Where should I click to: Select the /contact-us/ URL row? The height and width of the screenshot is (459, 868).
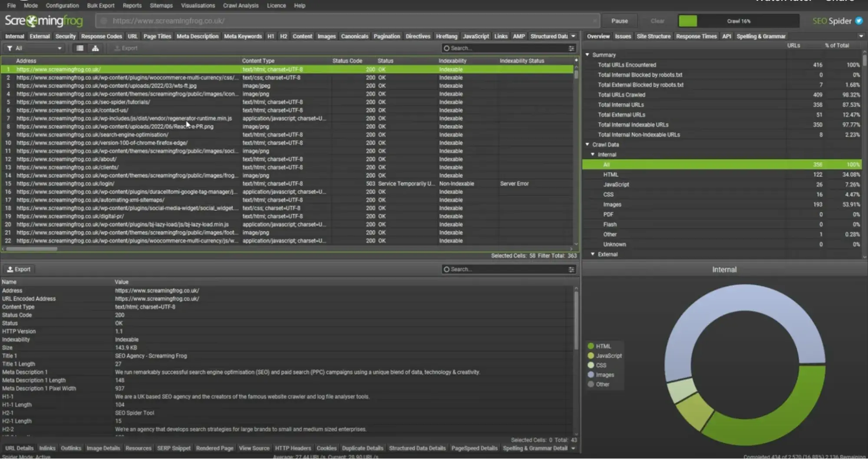click(287, 110)
